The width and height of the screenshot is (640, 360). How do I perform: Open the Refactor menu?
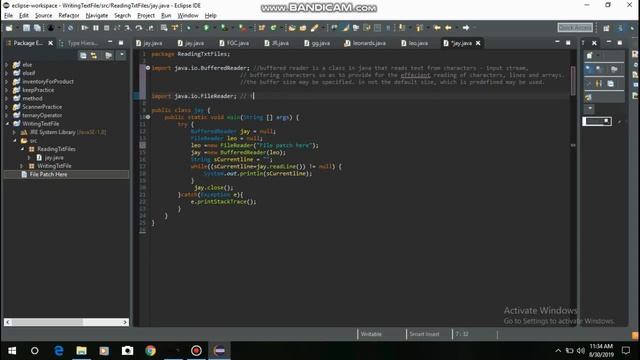(69, 16)
